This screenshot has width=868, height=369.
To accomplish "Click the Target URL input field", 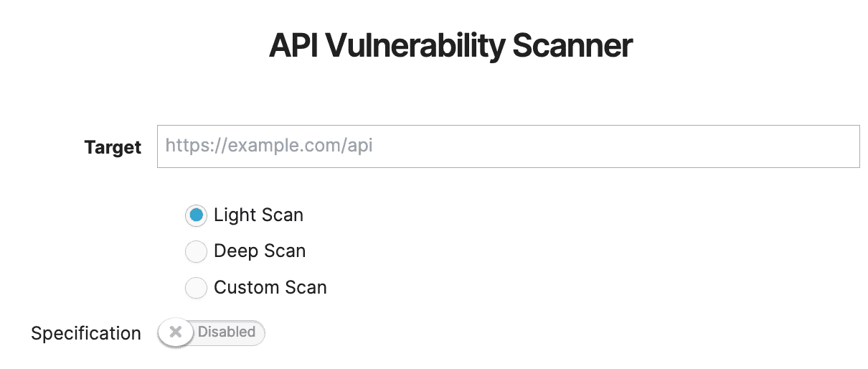I will [x=508, y=146].
